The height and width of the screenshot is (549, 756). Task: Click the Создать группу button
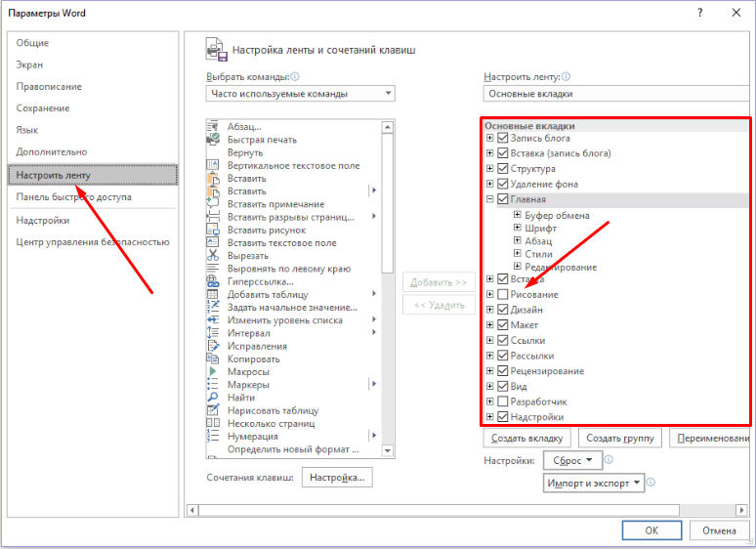tap(620, 439)
